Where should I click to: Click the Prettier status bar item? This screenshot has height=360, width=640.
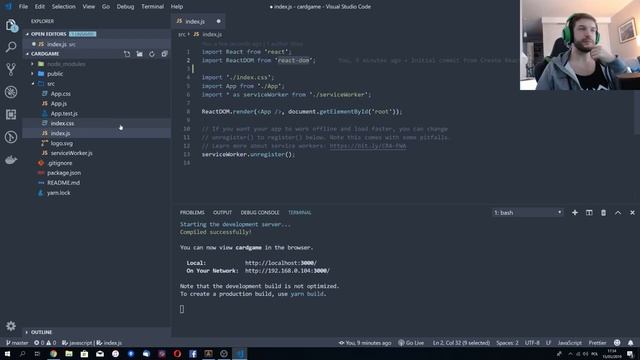point(597,343)
